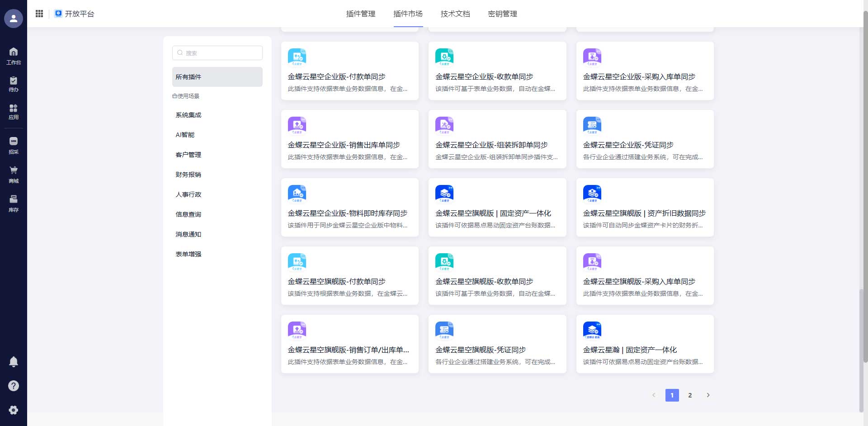Open the settings gear icon
This screenshot has width=868, height=426.
click(x=14, y=410)
